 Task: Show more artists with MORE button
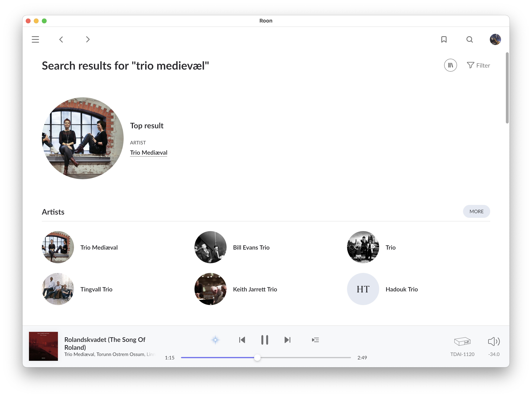point(476,212)
